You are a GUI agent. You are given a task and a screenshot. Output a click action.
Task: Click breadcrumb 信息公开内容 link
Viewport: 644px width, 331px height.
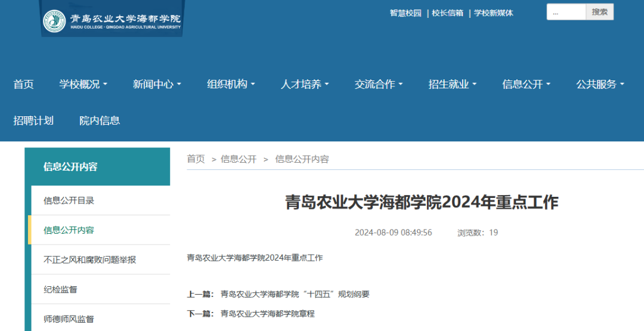pos(302,159)
